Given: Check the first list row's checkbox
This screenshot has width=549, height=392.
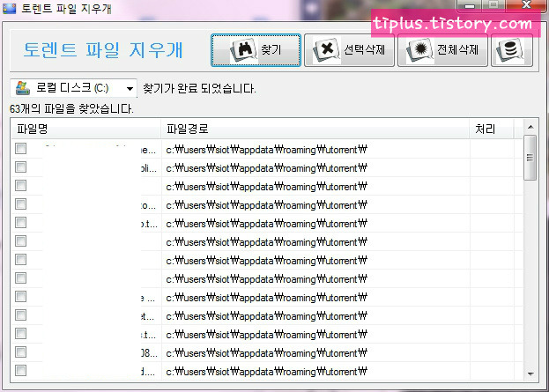Looking at the screenshot, I should click(x=20, y=148).
